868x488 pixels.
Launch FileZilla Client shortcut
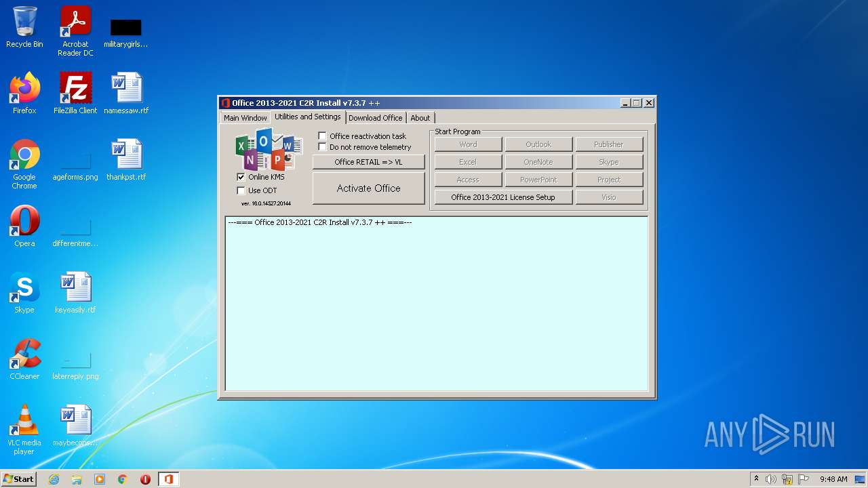coord(75,94)
